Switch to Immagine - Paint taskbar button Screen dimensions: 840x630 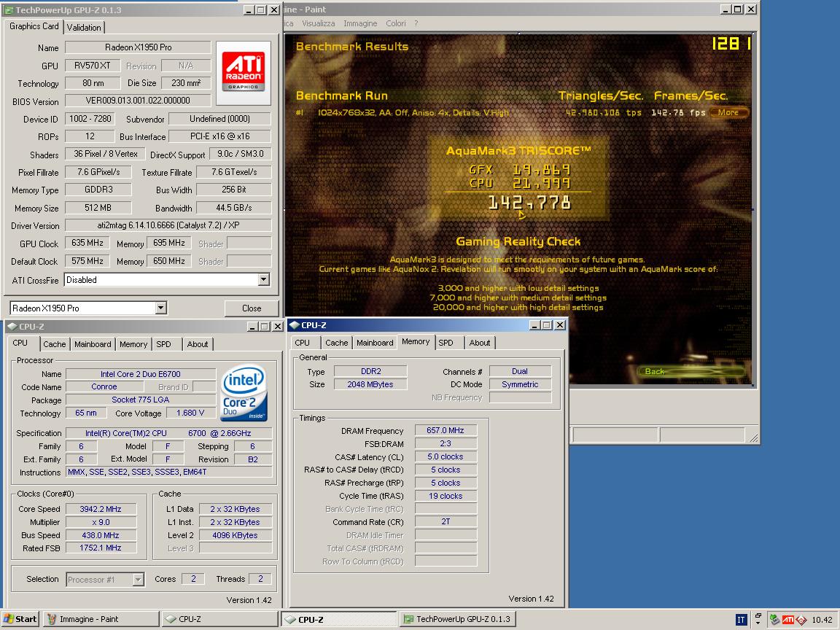tap(101, 619)
